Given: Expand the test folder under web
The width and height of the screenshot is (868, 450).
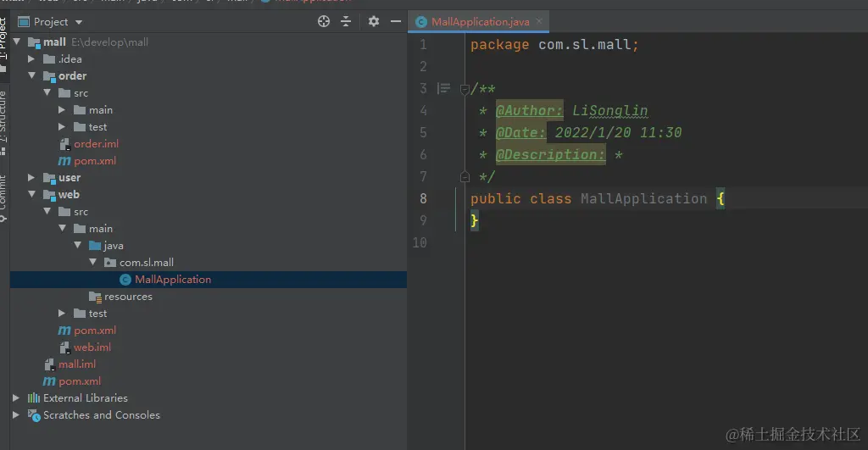Looking at the screenshot, I should (62, 313).
